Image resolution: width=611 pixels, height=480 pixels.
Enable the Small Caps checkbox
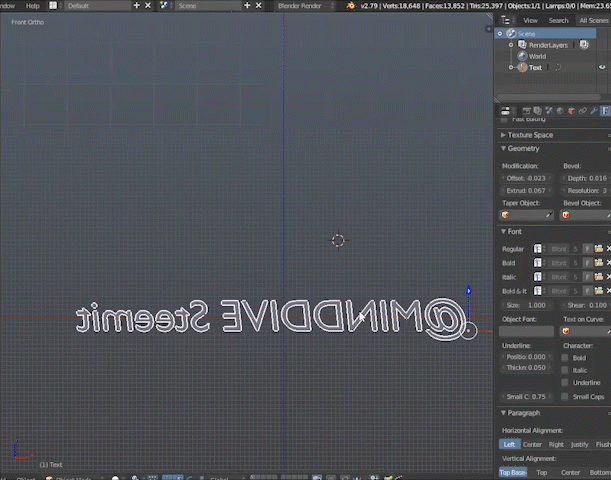click(565, 397)
